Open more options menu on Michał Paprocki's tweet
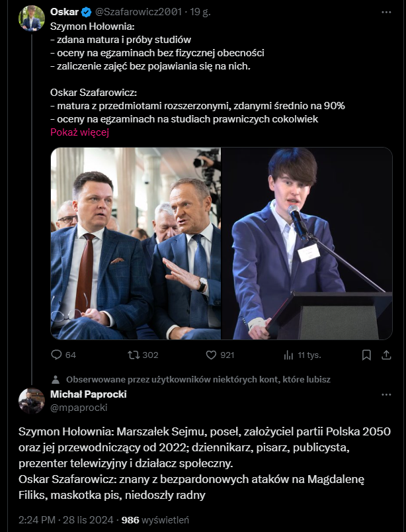This screenshot has width=406, height=532. (386, 394)
